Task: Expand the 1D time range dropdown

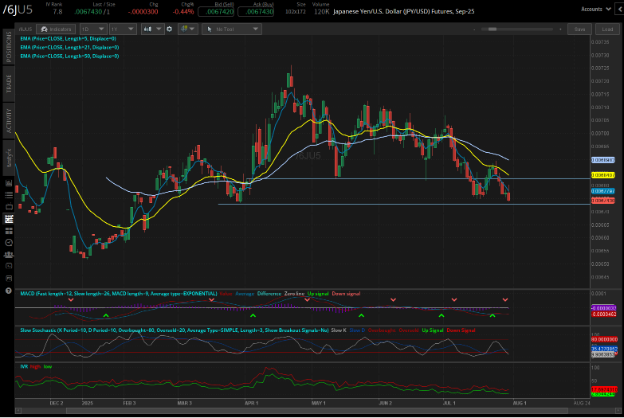Action: [x=93, y=30]
